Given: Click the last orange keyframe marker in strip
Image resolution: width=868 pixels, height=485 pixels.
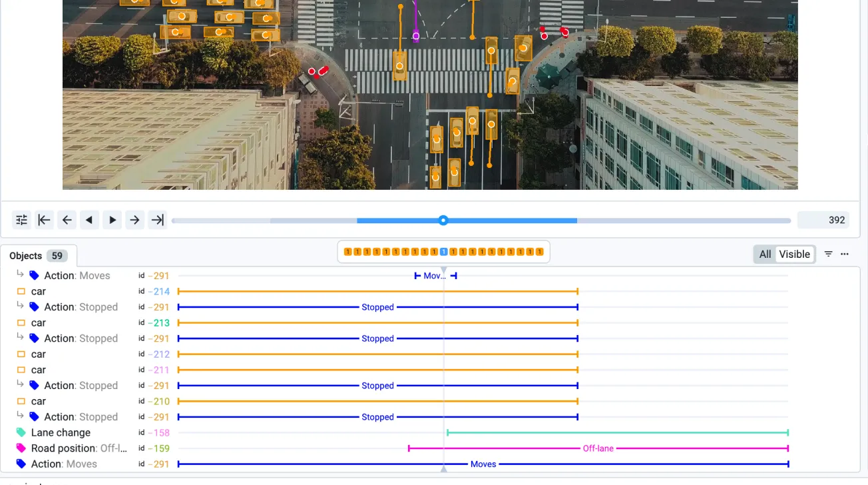Looking at the screenshot, I should point(540,252).
